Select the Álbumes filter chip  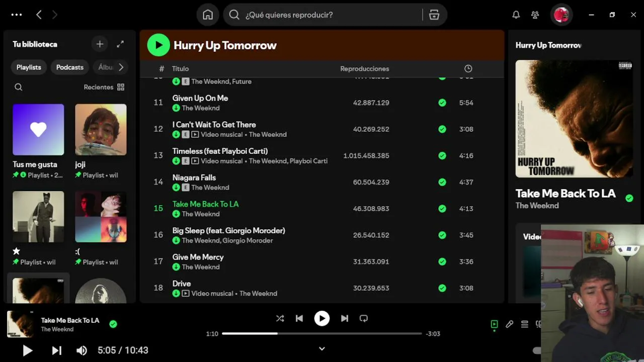point(105,67)
